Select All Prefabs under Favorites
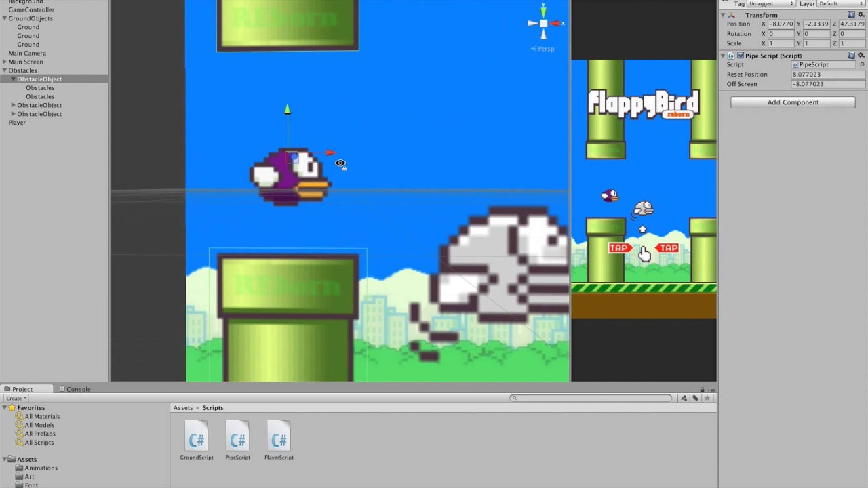The width and height of the screenshot is (868, 488). [x=40, y=434]
